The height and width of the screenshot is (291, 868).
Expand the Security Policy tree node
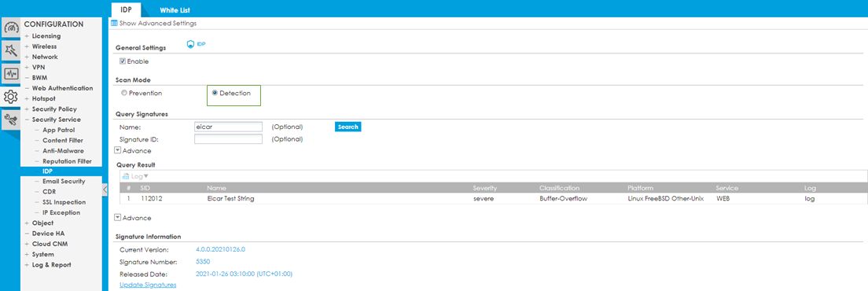pyautogui.click(x=27, y=109)
